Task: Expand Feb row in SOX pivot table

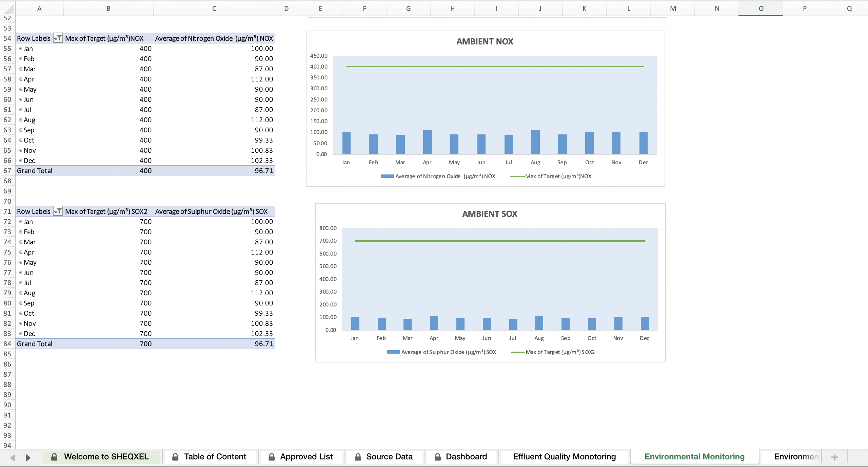Action: pos(21,232)
